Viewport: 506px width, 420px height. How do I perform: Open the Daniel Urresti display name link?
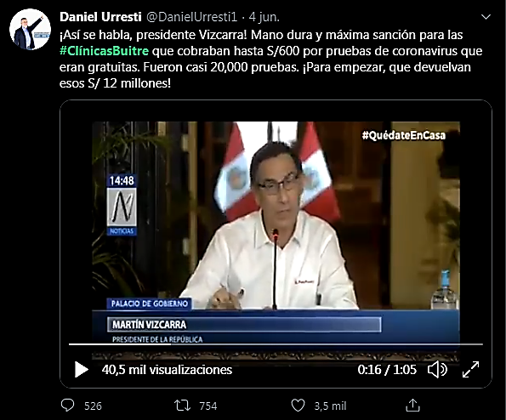click(x=100, y=17)
